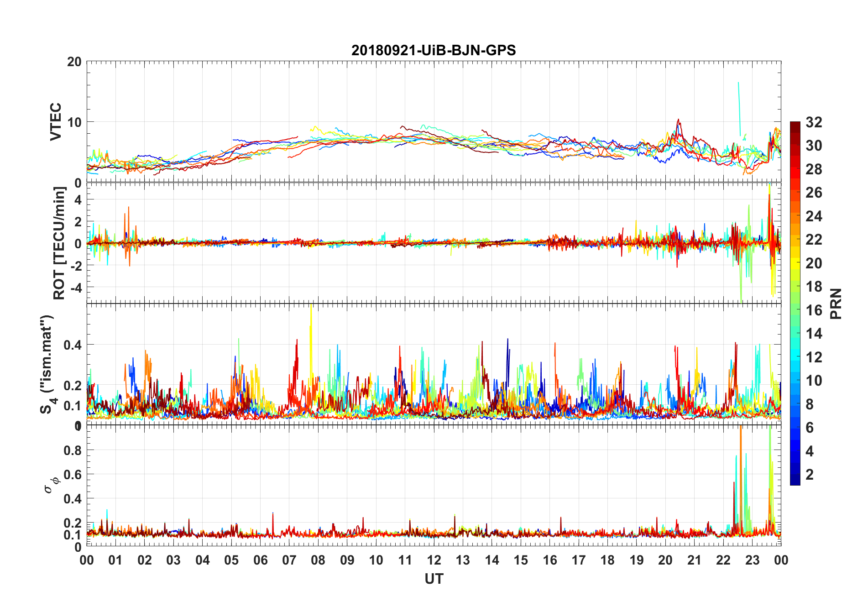Image resolution: width=868 pixels, height=607 pixels.
Task: Click x-axis hour tick 01
Action: coord(115,560)
